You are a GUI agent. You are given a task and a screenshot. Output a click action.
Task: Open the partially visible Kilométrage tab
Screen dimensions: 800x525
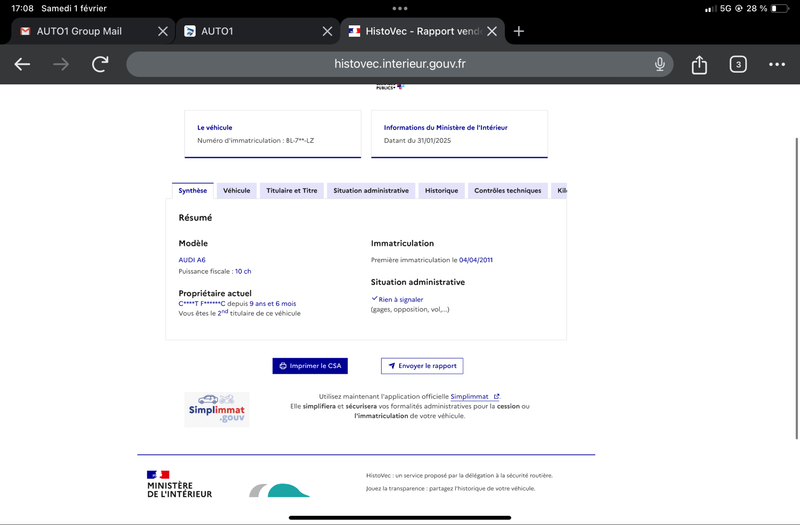point(559,190)
